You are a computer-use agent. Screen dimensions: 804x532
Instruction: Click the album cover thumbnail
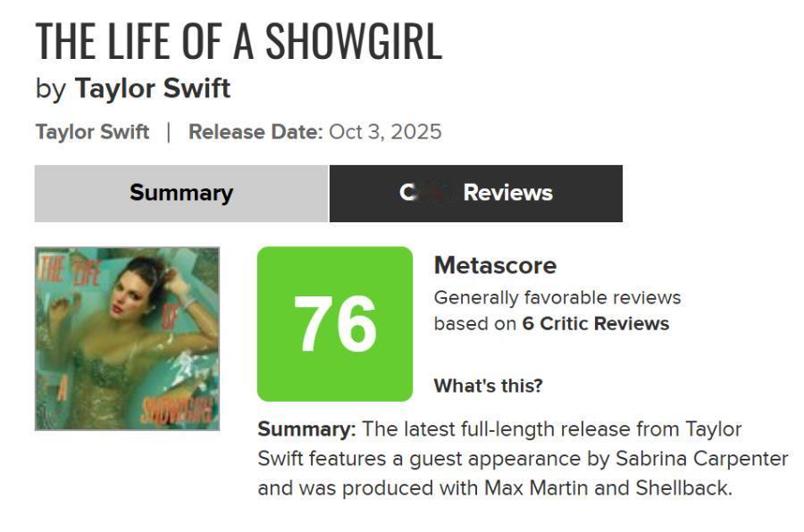(127, 338)
